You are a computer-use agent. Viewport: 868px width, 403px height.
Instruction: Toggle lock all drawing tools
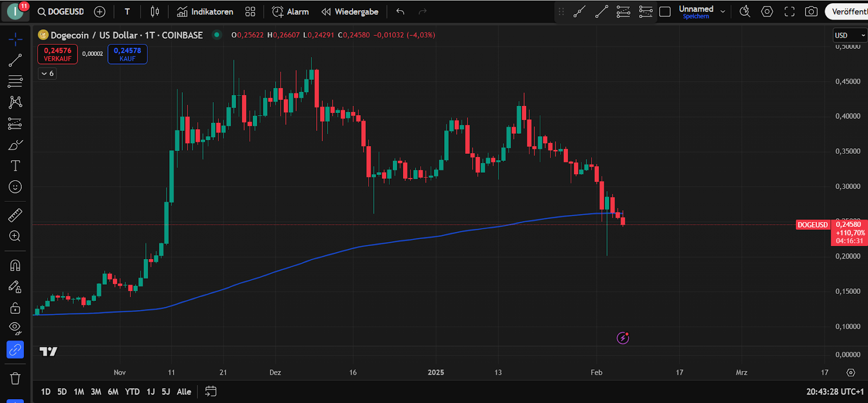(15, 308)
